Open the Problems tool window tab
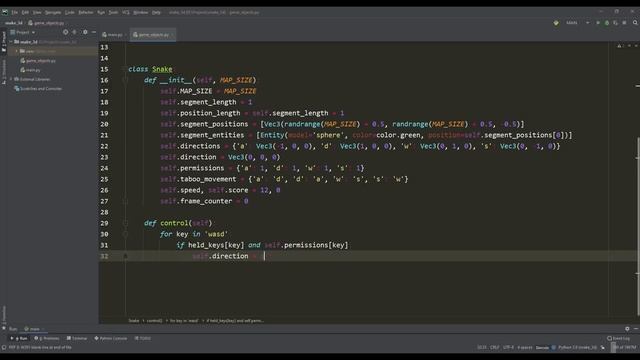 click(47, 338)
